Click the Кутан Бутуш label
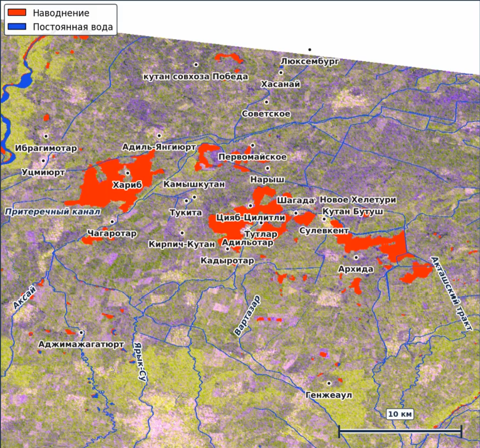 [353, 212]
